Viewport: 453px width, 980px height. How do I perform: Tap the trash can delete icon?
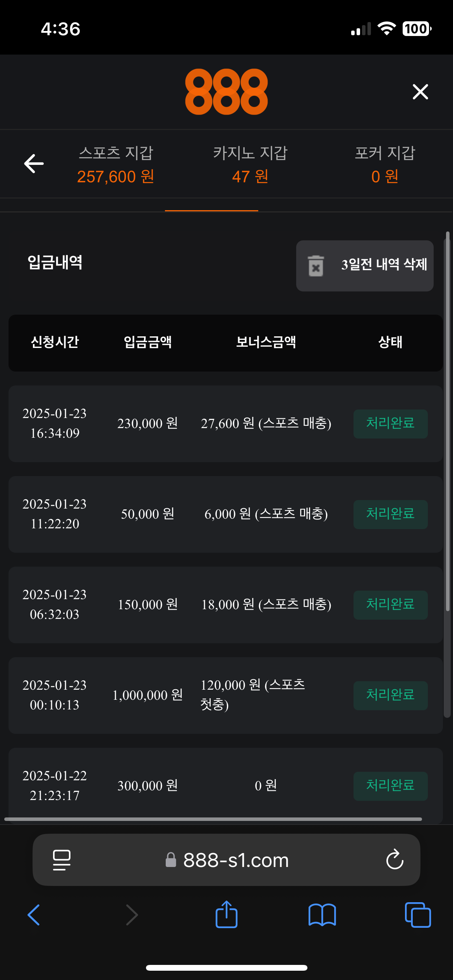coord(316,266)
